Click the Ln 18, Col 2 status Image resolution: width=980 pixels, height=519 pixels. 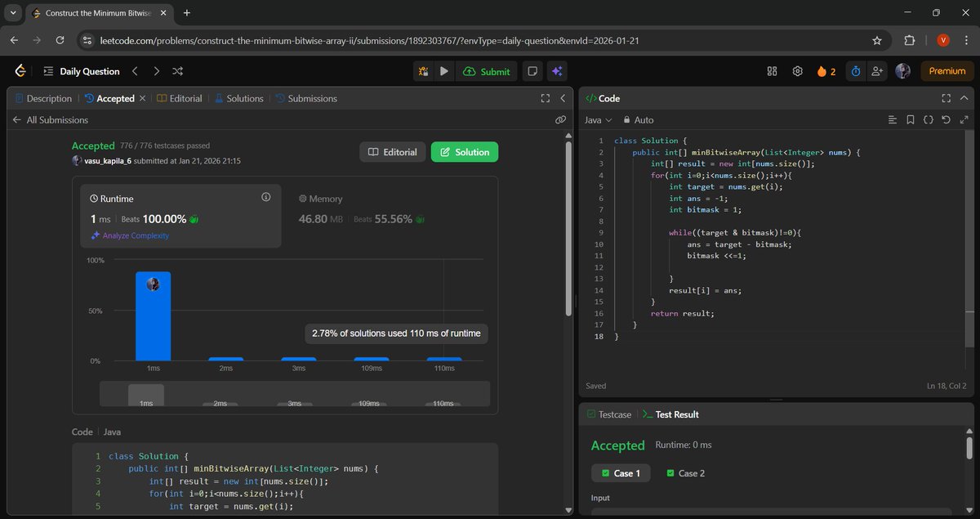[947, 386]
